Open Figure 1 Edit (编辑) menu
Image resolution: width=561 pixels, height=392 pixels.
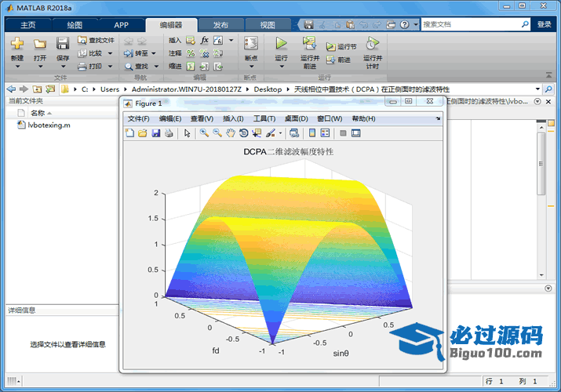pyautogui.click(x=170, y=118)
